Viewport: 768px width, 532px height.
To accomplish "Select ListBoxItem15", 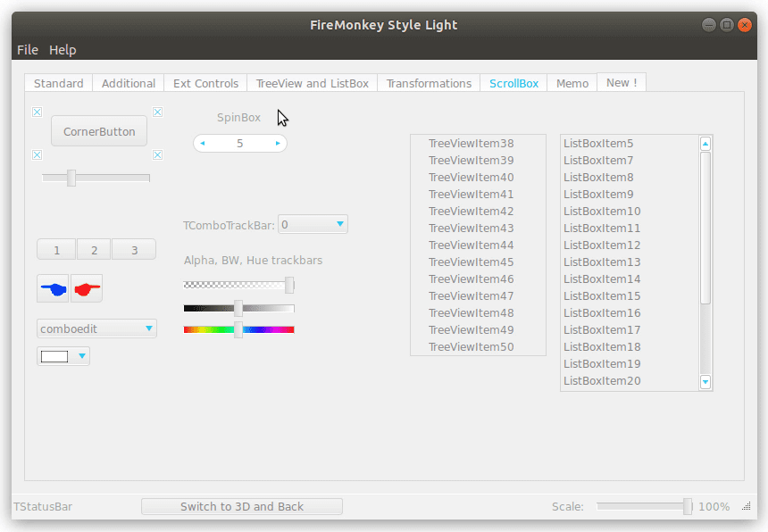I will pyautogui.click(x=630, y=296).
